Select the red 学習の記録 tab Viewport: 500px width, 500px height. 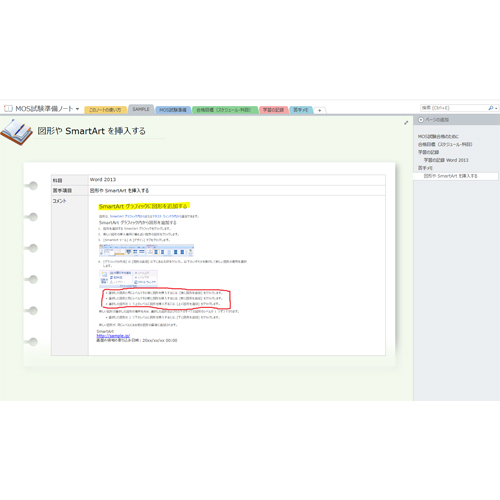[x=273, y=110]
